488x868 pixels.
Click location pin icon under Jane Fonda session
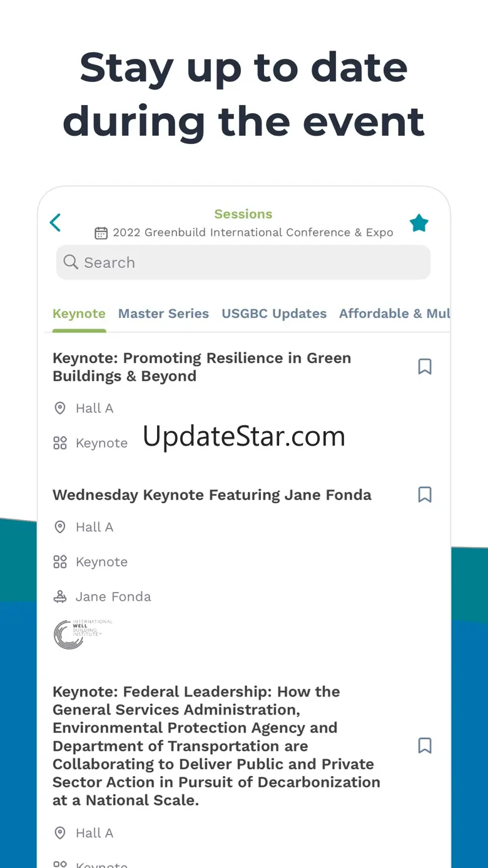pos(60,528)
